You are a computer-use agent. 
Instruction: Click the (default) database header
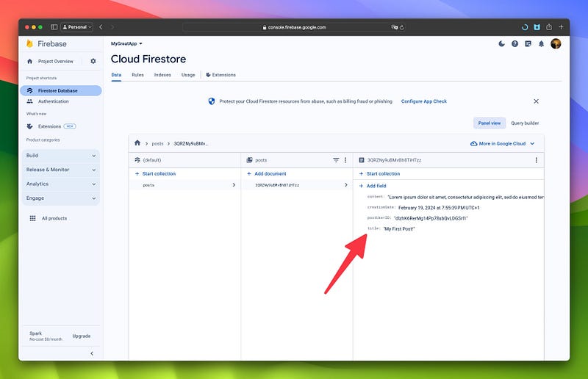point(148,160)
